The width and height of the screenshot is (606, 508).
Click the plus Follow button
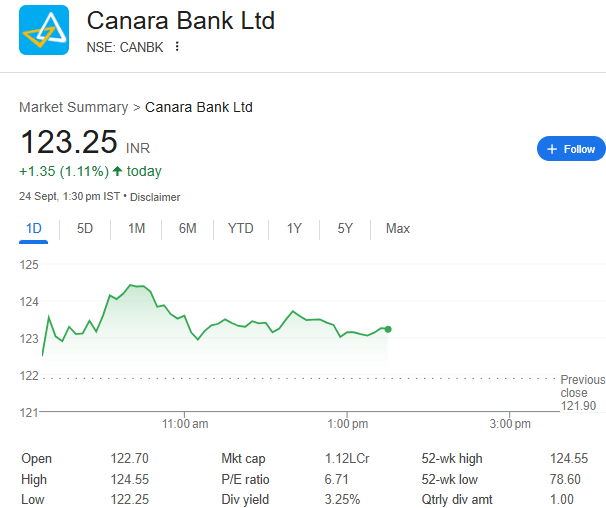pos(571,149)
